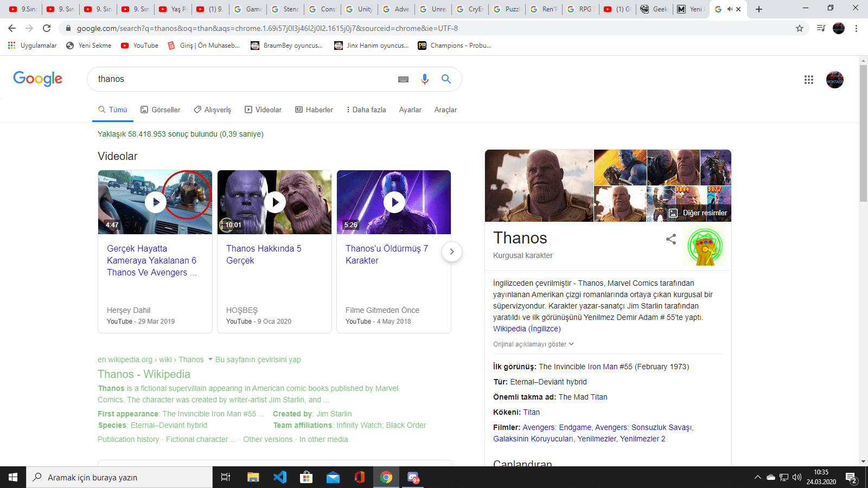Open Araçlar search tools
Image resolution: width=868 pixels, height=488 pixels.
[x=445, y=110]
